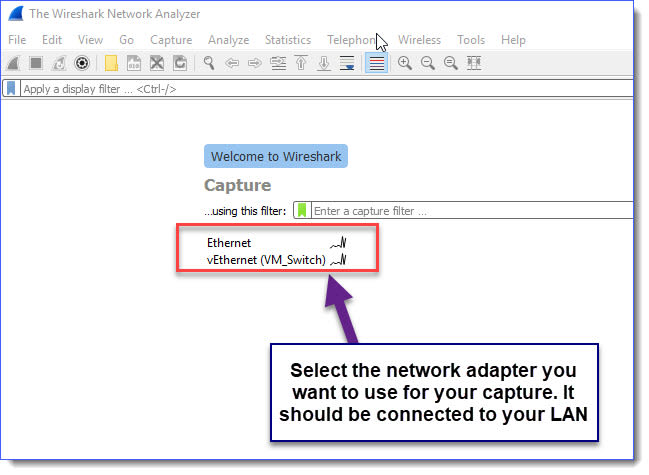This screenshot has height=475, width=649.
Task: Go forward in packet history arrow
Action: pos(255,63)
